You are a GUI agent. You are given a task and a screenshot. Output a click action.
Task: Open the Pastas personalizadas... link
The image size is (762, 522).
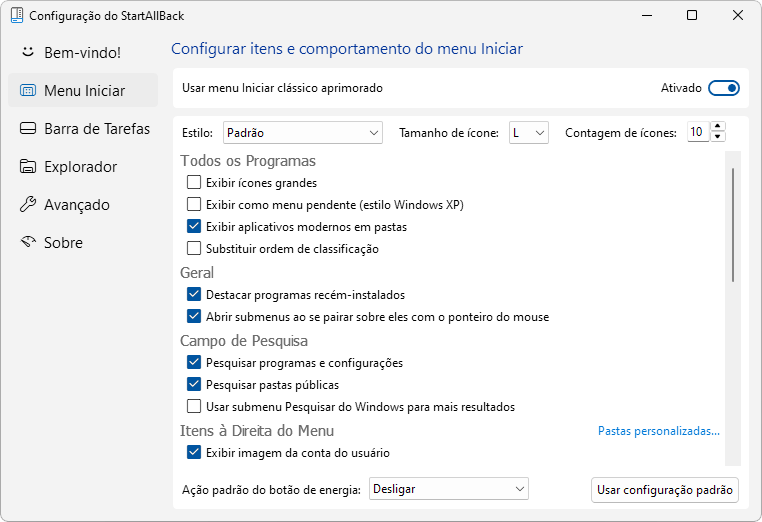pos(658,431)
